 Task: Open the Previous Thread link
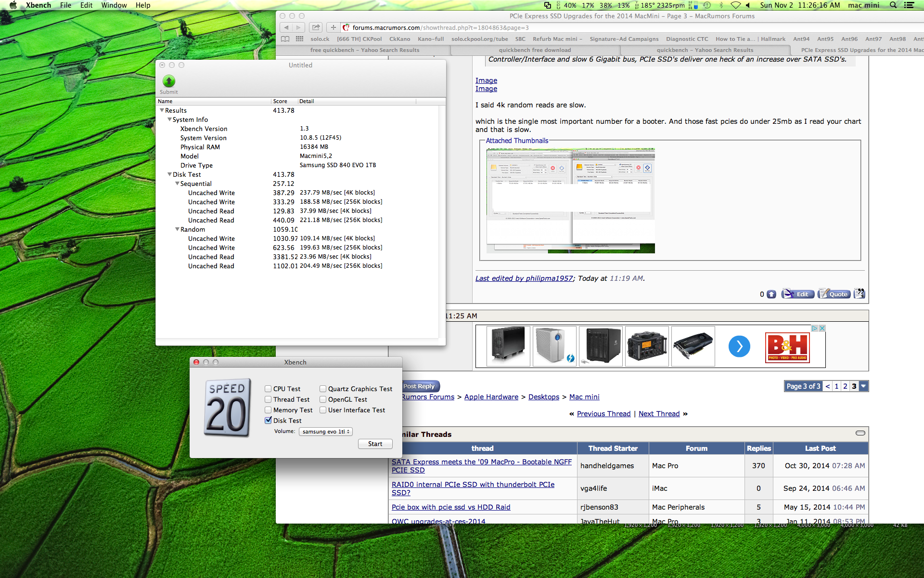pyautogui.click(x=603, y=414)
